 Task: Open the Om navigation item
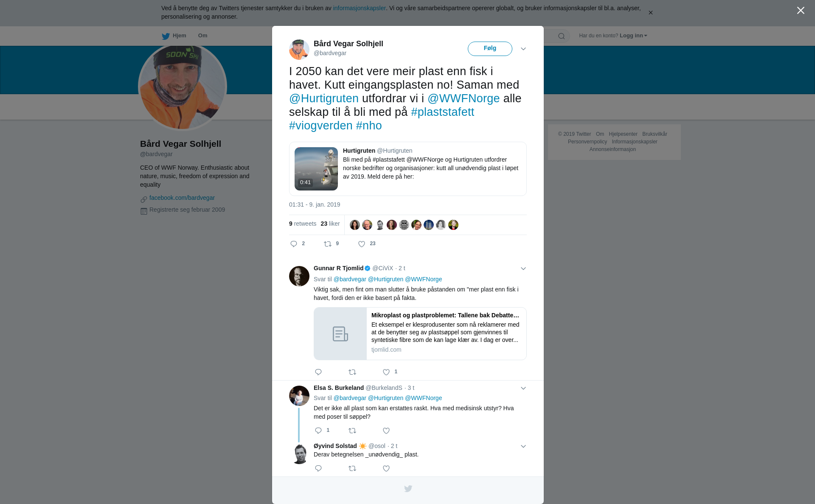click(x=202, y=36)
